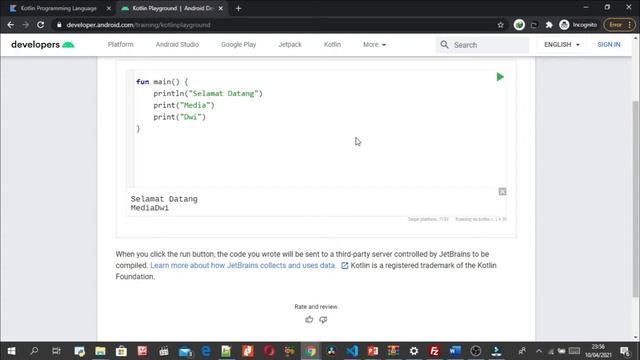This screenshot has height=360, width=640.
Task: Click the print("Media") code line
Action: 184,105
